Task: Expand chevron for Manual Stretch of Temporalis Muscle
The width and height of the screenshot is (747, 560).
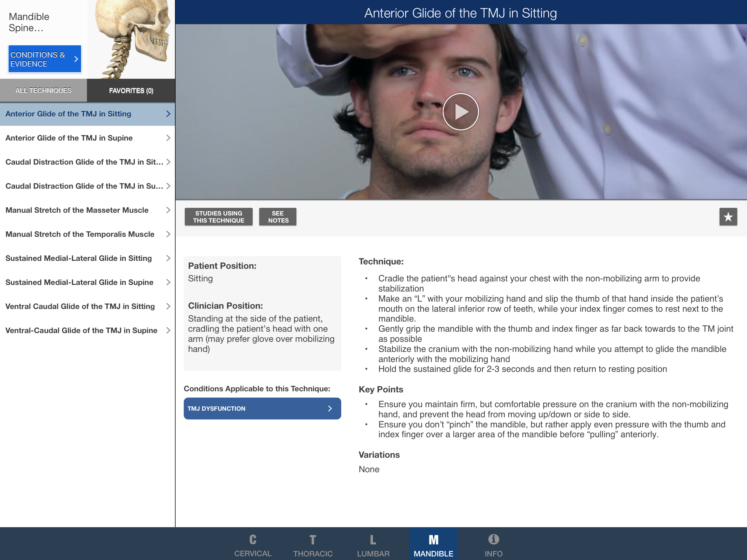Action: pos(168,234)
